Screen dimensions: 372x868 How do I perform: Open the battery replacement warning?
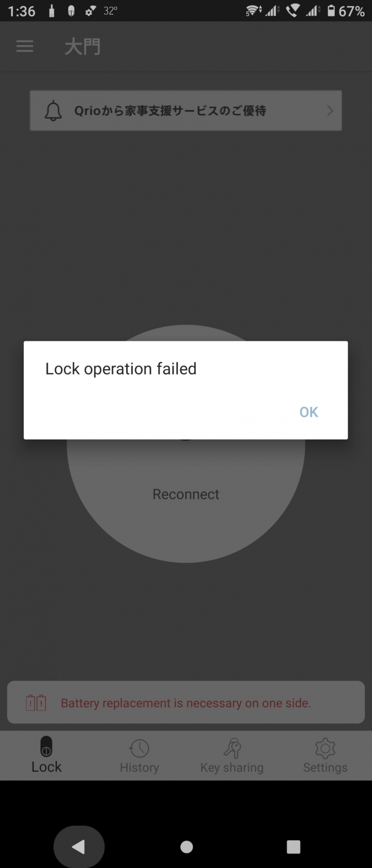[185, 702]
